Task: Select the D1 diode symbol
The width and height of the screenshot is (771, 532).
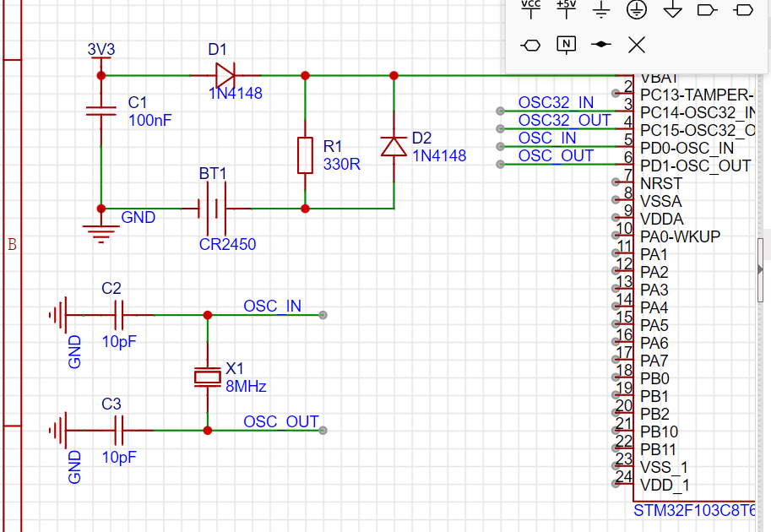Action: 225,75
